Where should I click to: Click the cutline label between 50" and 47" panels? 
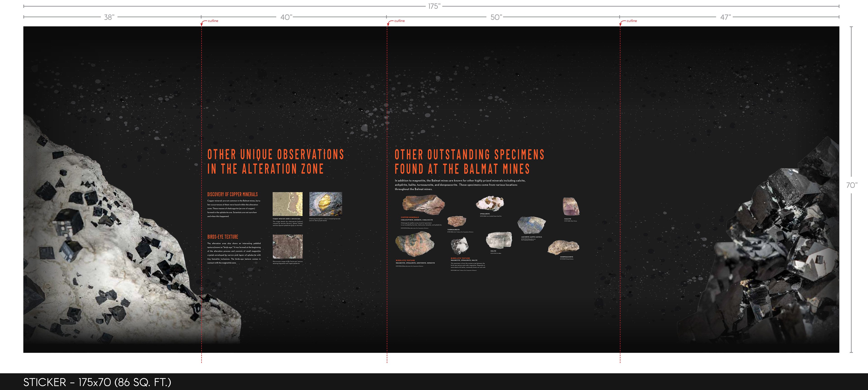pos(632,21)
